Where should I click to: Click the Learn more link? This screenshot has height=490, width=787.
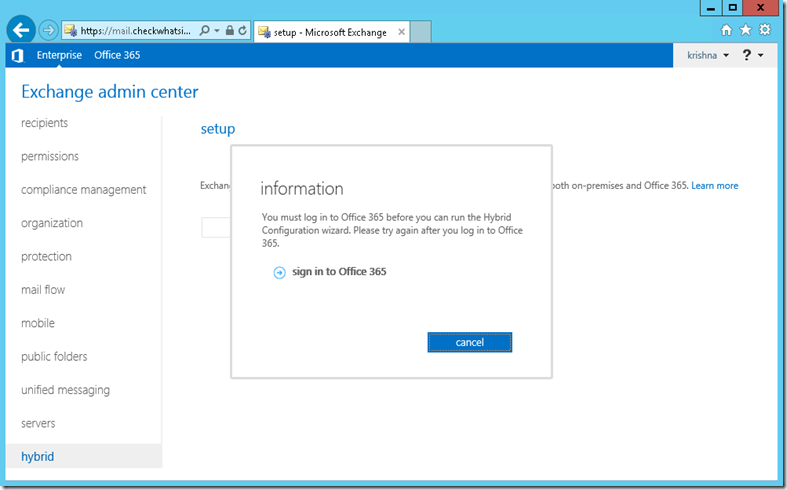coord(715,186)
